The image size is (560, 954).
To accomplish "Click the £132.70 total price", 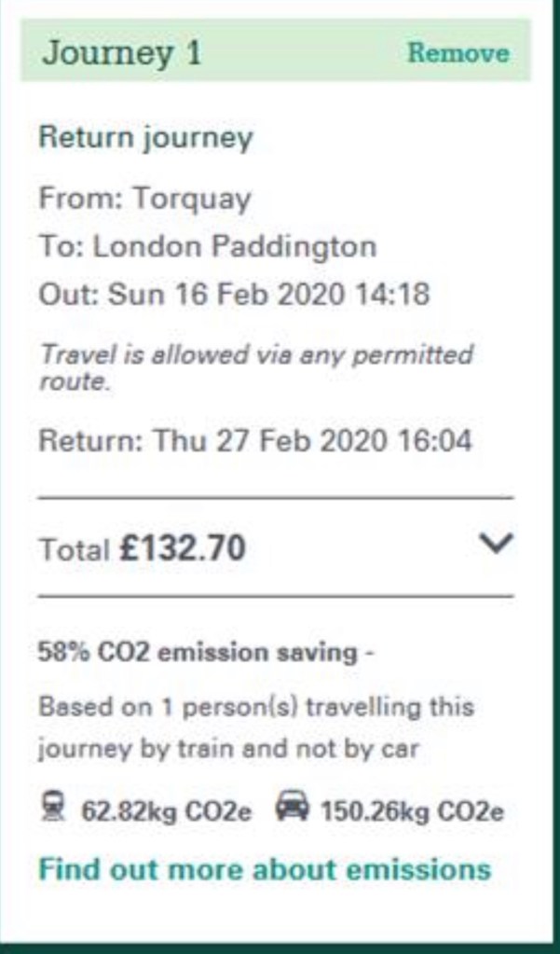I will point(183,548).
